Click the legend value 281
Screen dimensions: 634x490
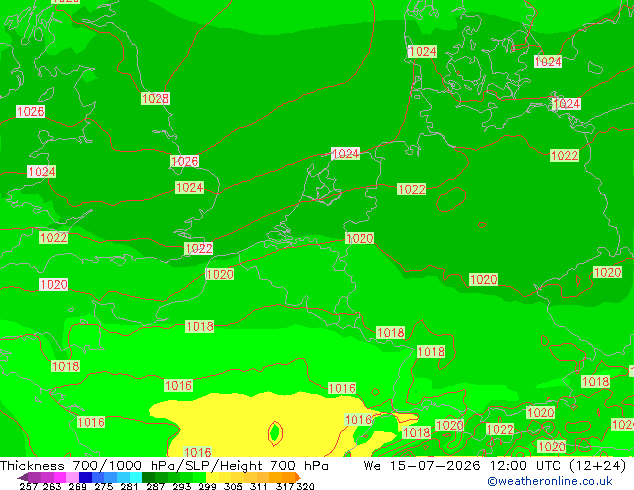tap(129, 486)
